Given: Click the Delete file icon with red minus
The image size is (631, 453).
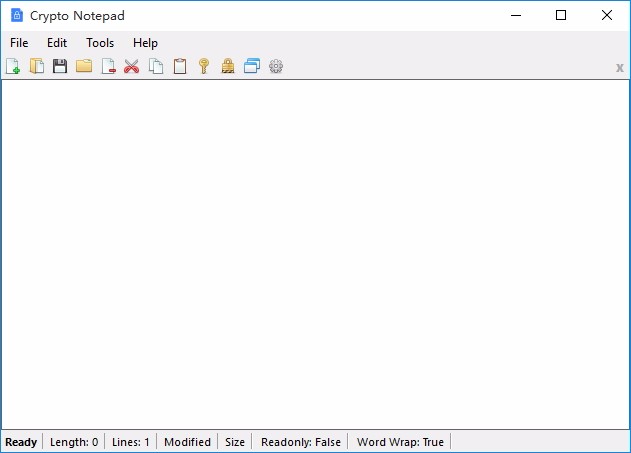Looking at the screenshot, I should pyautogui.click(x=108, y=66).
